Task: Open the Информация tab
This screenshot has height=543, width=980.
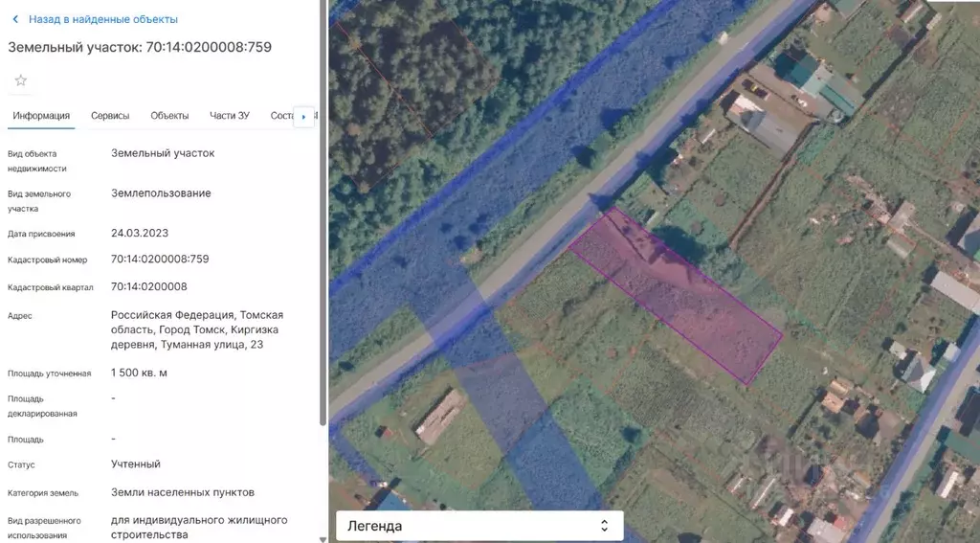Action: click(41, 116)
